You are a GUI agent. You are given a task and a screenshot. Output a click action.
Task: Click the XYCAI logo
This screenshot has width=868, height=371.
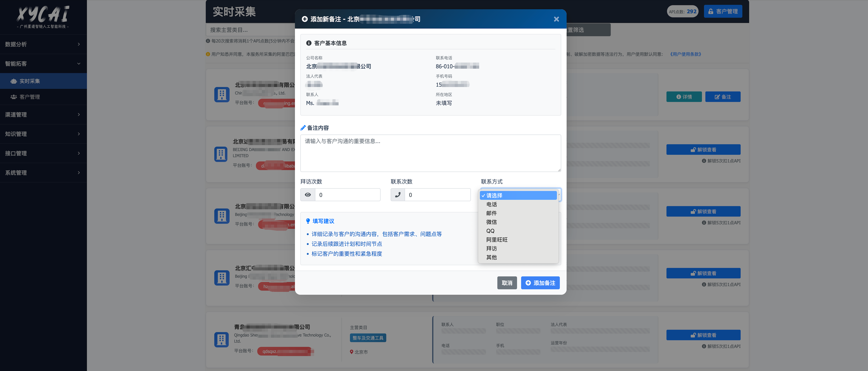(43, 17)
